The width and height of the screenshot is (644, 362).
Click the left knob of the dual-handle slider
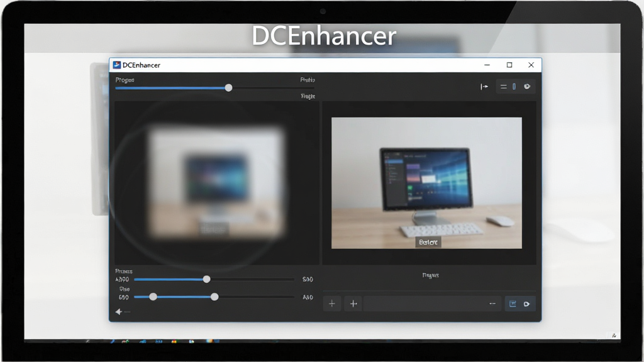point(153,297)
